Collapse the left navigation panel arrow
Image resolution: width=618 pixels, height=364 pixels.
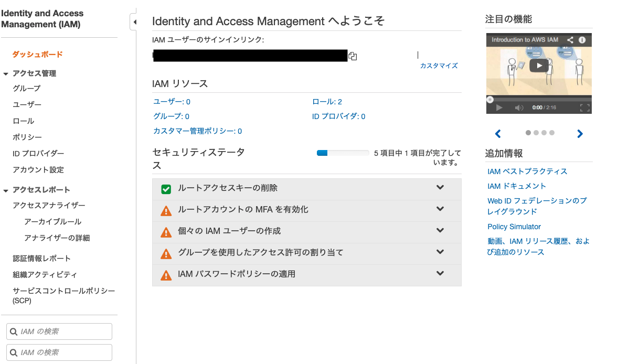[134, 22]
